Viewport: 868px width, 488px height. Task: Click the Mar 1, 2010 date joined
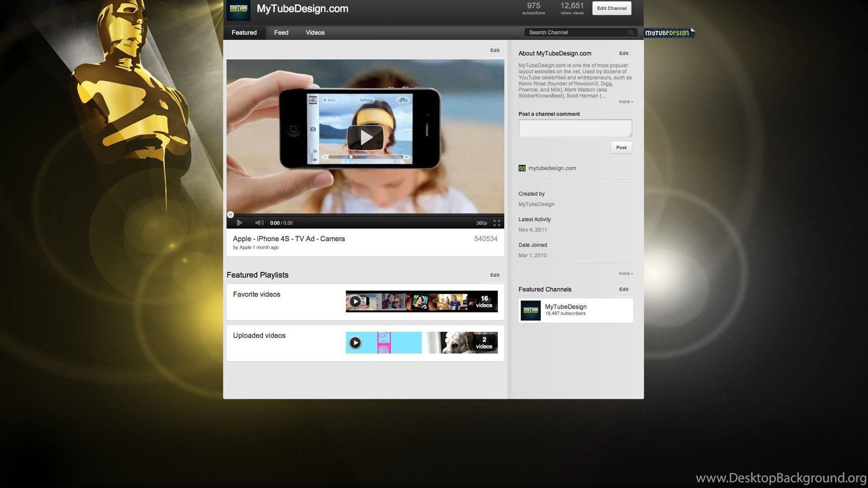click(x=533, y=255)
